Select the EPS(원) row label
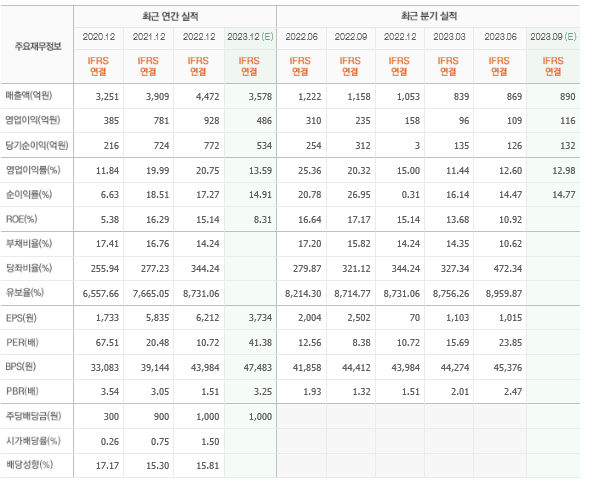595x483 pixels. (21, 318)
